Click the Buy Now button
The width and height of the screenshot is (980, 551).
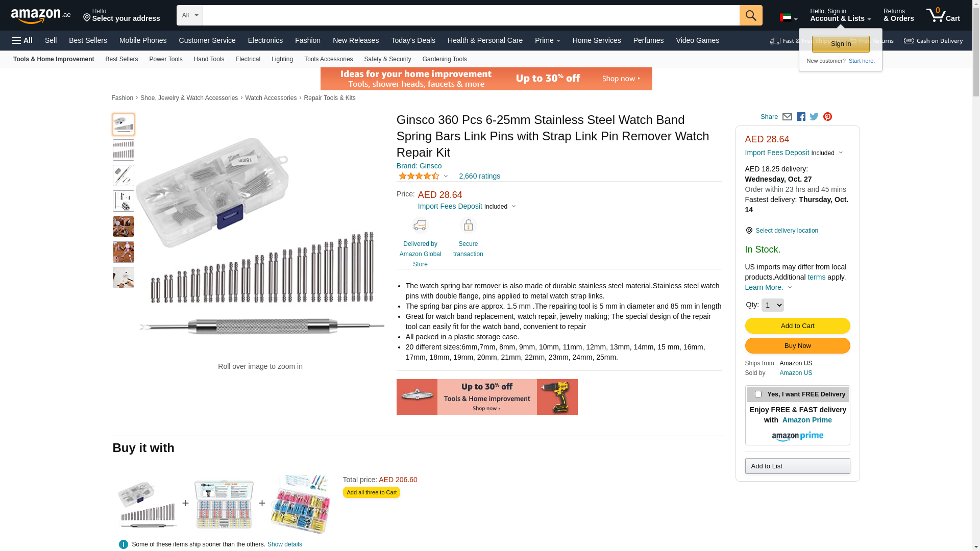(x=797, y=346)
